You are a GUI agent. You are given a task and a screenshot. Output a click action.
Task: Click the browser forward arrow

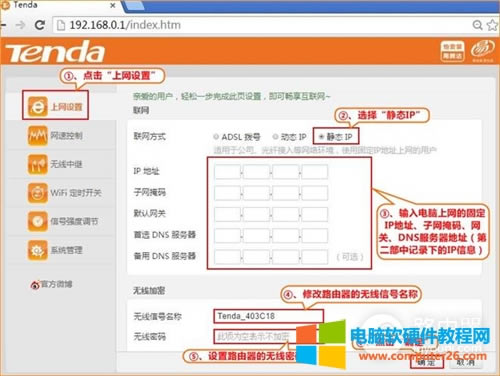point(21,25)
